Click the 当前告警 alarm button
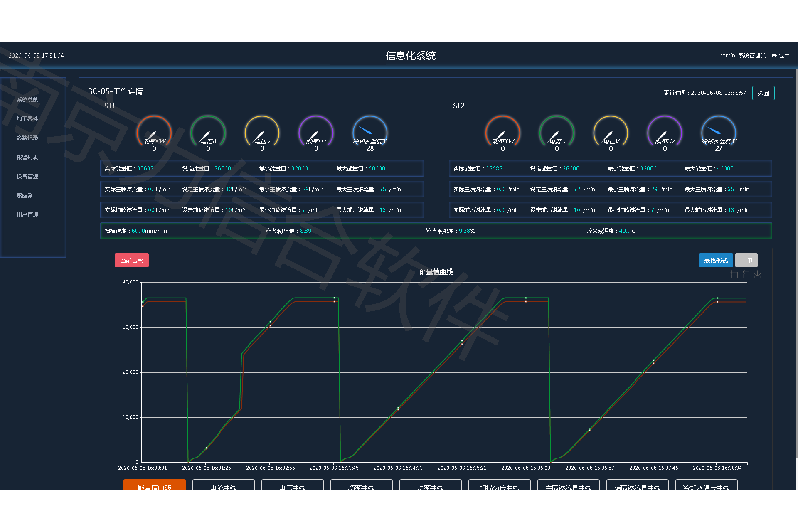Image resolution: width=798 pixels, height=532 pixels. [x=131, y=261]
